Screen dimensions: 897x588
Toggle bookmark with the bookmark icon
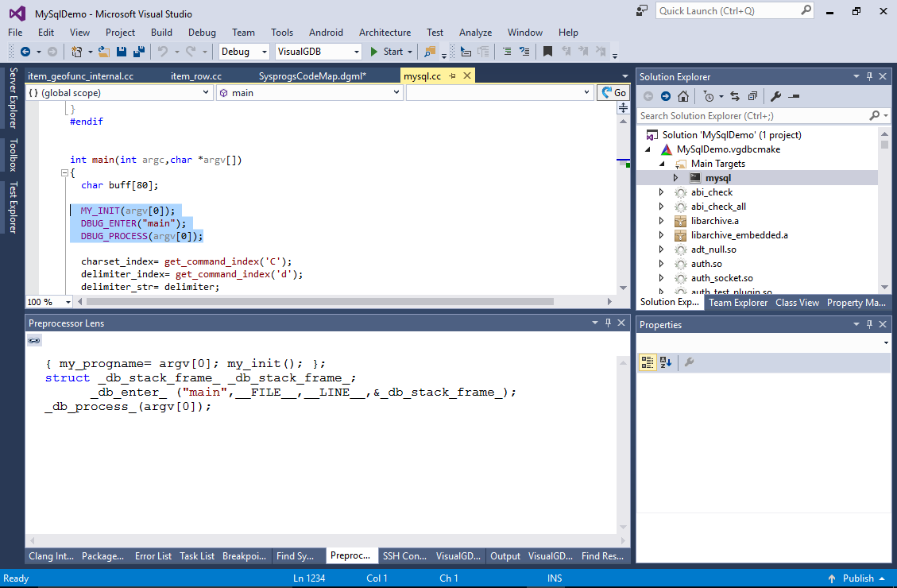(547, 52)
